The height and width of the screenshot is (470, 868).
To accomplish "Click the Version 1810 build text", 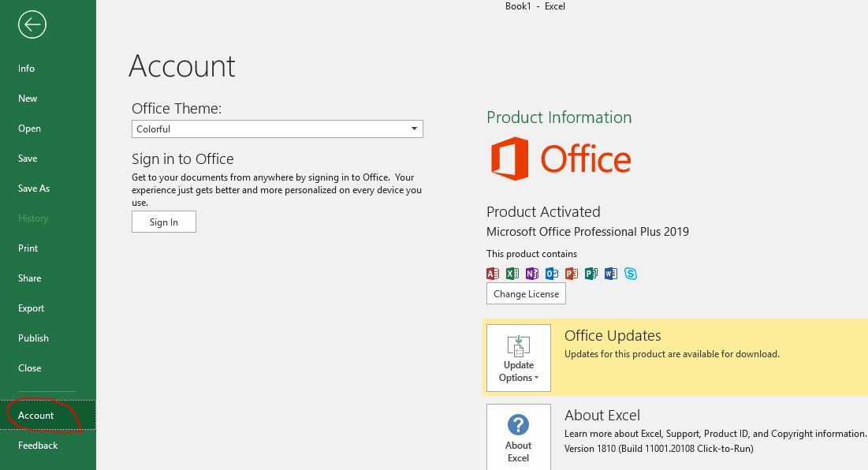I will pyautogui.click(x=659, y=449).
